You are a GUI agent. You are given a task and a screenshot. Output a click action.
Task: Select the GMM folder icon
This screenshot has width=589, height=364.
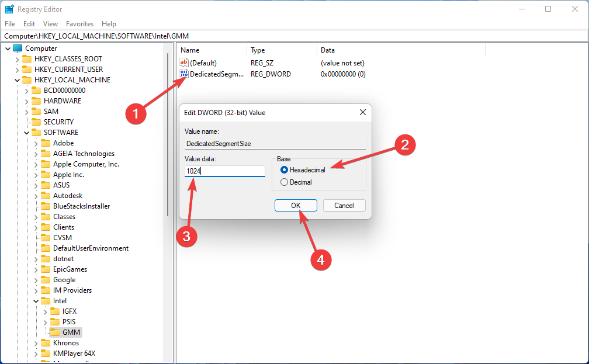pos(56,332)
